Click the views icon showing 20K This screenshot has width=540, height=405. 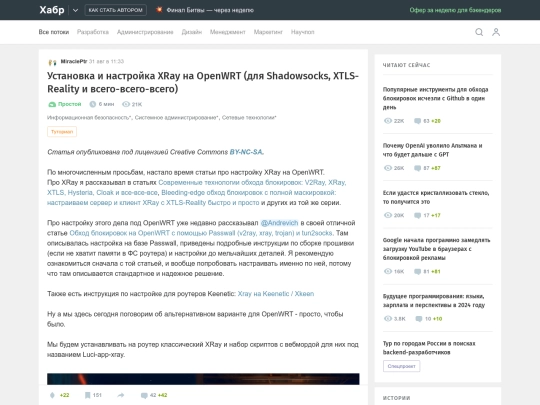(388, 215)
